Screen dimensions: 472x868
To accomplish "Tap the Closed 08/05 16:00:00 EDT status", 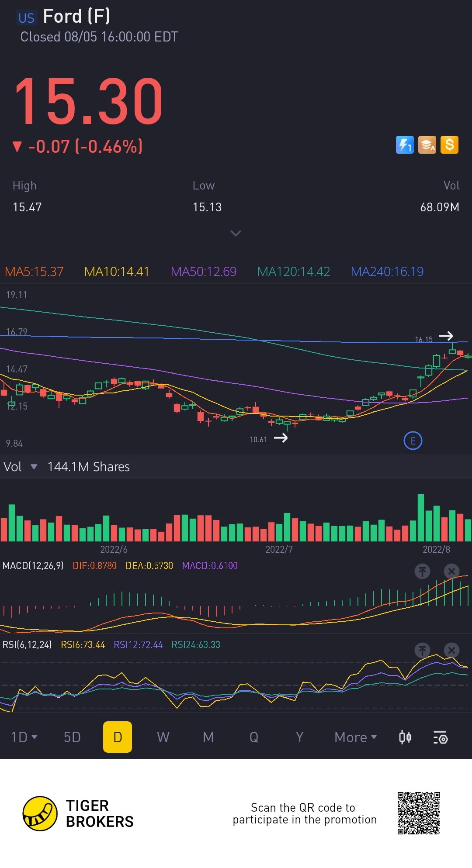I will [99, 37].
